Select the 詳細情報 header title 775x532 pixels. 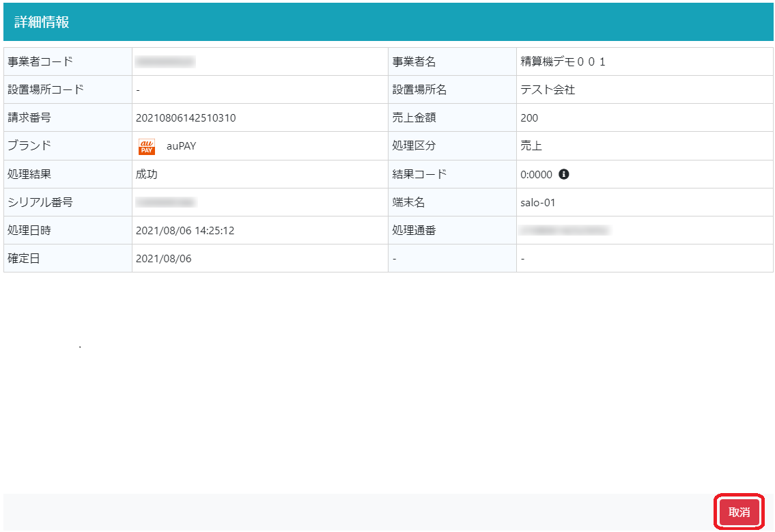coord(42,23)
